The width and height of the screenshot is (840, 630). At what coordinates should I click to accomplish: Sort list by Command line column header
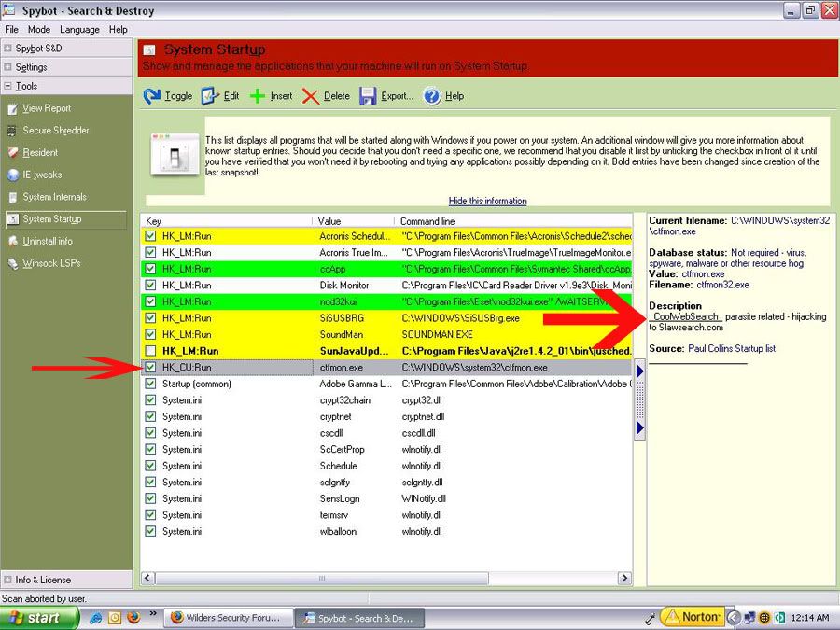coord(513,221)
